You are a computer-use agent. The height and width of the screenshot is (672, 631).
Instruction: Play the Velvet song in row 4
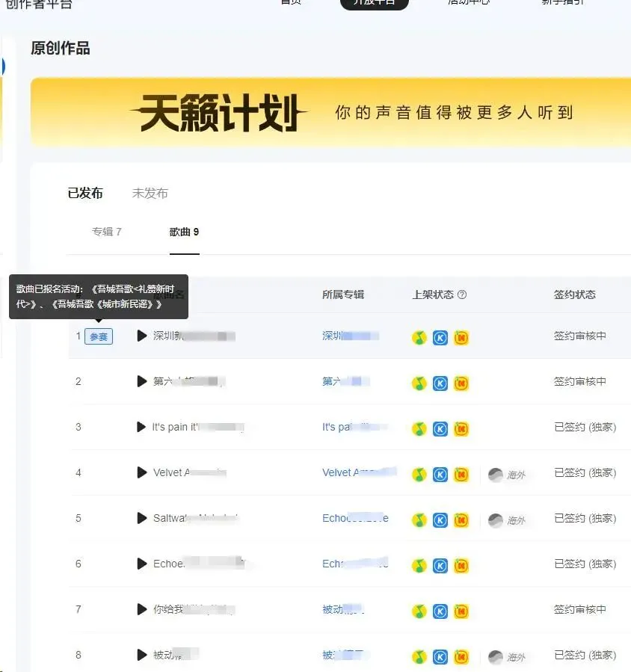pyautogui.click(x=142, y=472)
